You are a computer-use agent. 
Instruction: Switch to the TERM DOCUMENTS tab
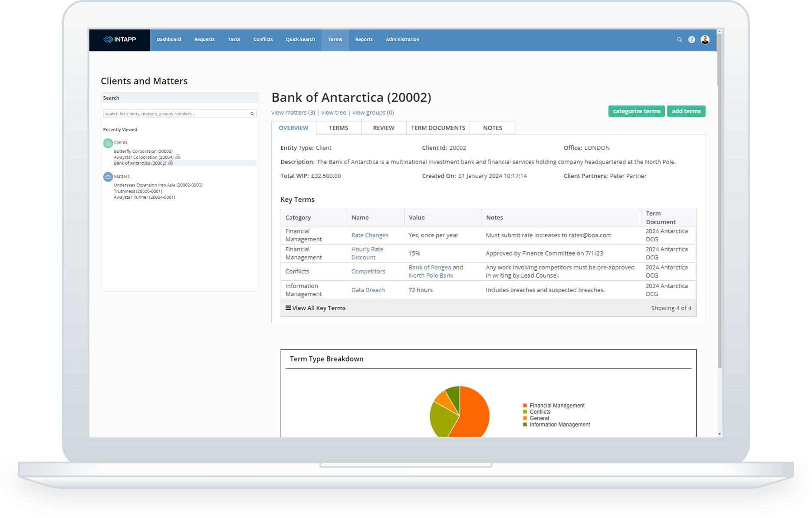click(438, 128)
